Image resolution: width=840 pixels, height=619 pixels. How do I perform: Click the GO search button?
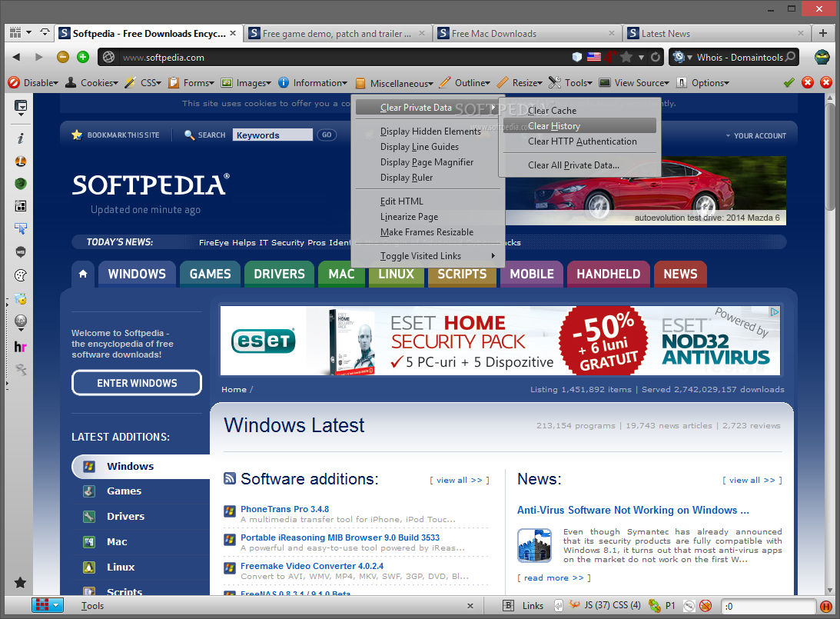coord(327,135)
